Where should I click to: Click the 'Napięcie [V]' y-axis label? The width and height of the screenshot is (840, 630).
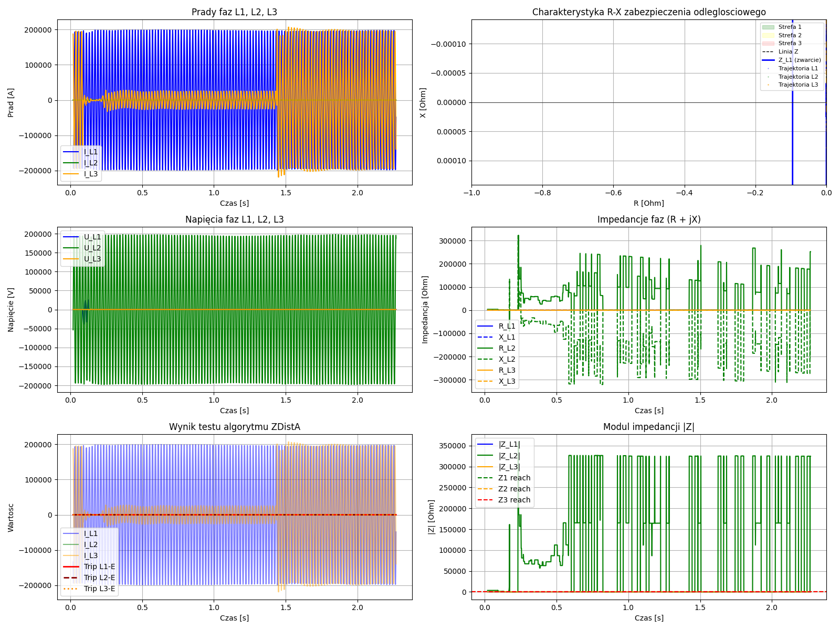(x=11, y=310)
